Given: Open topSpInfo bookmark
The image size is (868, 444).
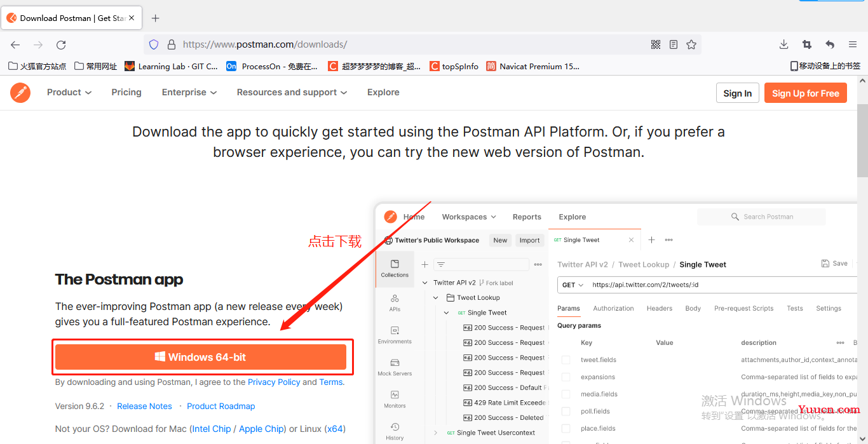Looking at the screenshot, I should pyautogui.click(x=454, y=66).
